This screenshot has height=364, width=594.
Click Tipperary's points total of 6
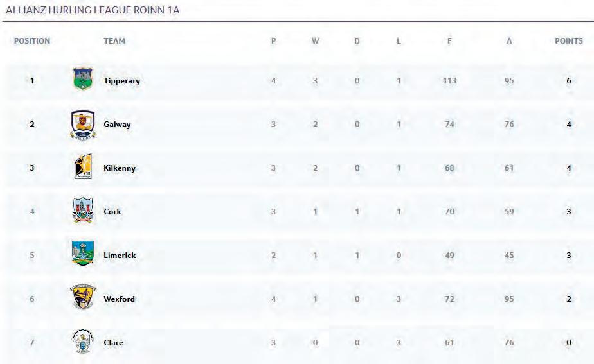[569, 82]
